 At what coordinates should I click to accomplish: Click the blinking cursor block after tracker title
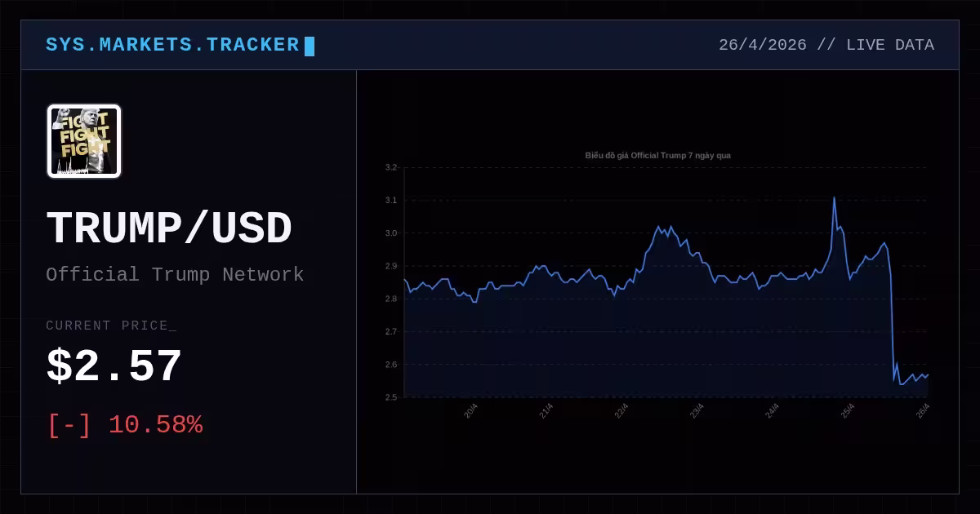point(310,46)
